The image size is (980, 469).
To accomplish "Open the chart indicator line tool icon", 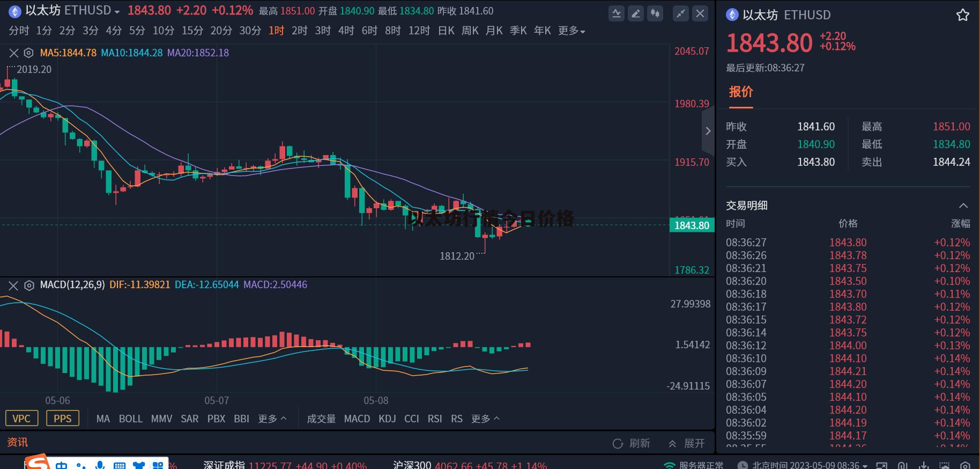I will [617, 13].
